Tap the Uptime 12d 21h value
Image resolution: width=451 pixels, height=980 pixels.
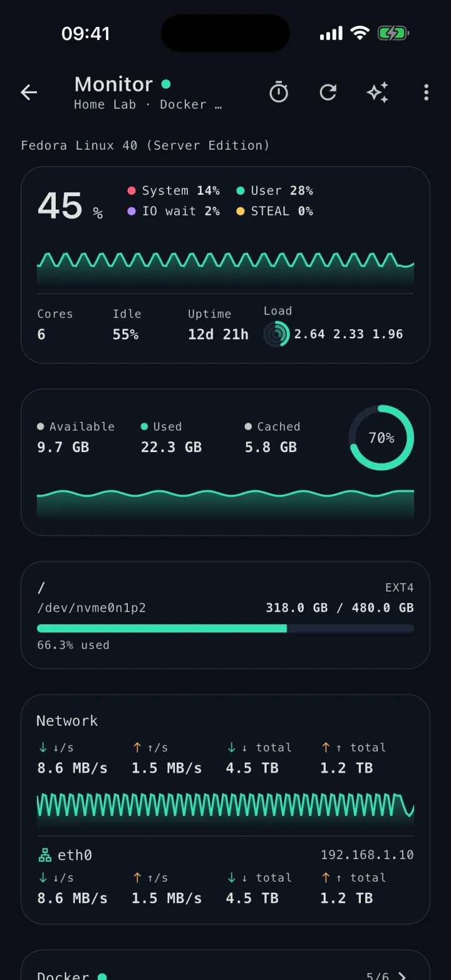coord(218,334)
